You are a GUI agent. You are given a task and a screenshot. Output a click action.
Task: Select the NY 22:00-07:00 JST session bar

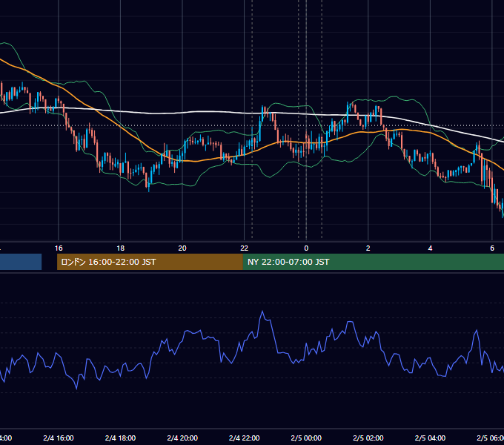click(x=373, y=262)
